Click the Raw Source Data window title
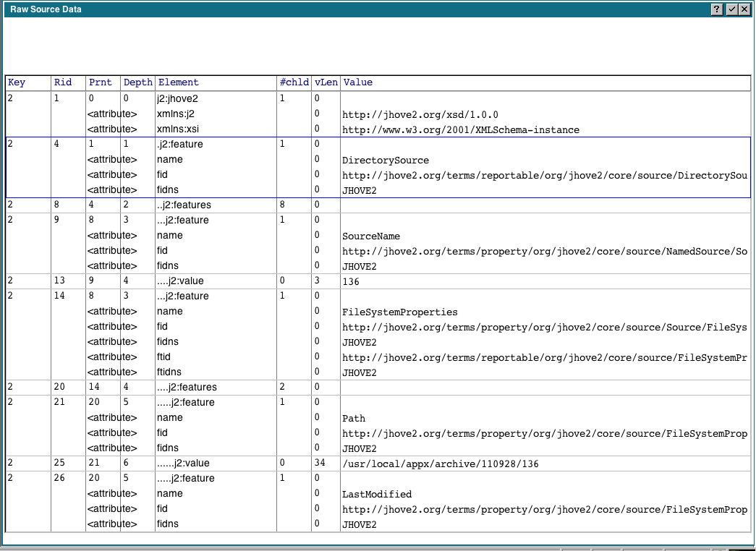756x551 pixels. tap(46, 9)
